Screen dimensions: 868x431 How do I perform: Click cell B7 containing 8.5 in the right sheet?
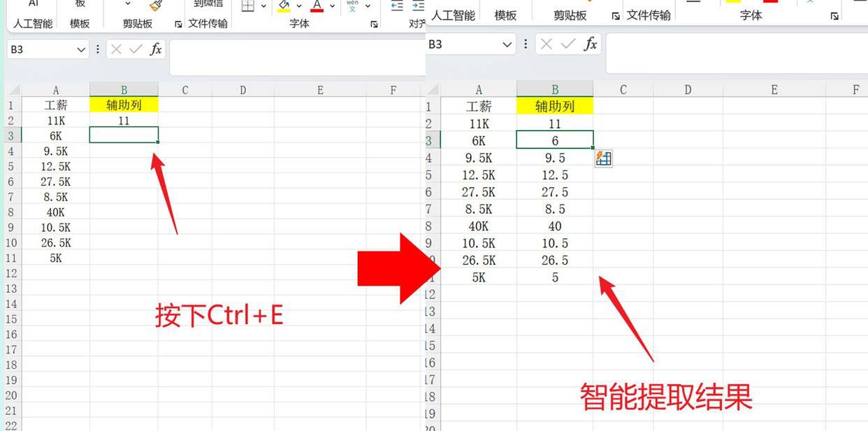tap(555, 209)
